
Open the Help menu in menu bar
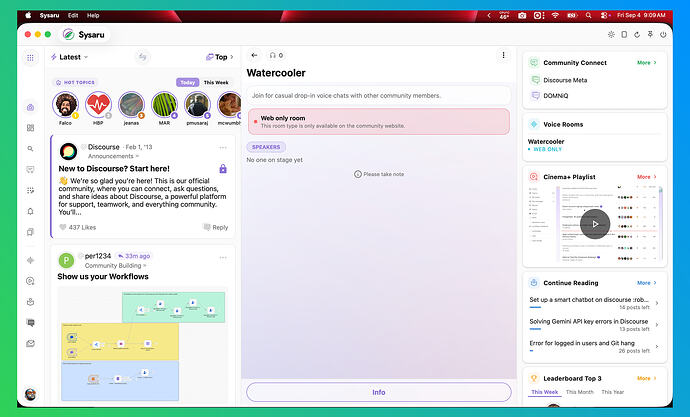coord(93,15)
